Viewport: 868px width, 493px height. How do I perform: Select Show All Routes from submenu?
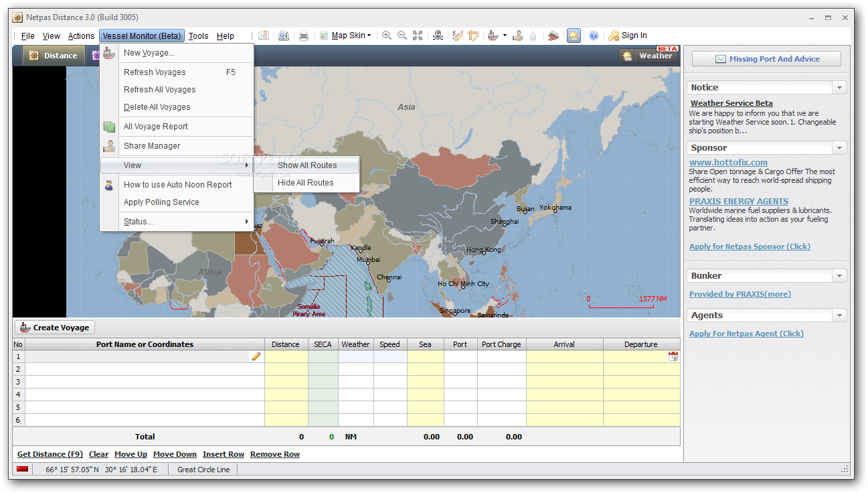pyautogui.click(x=307, y=165)
